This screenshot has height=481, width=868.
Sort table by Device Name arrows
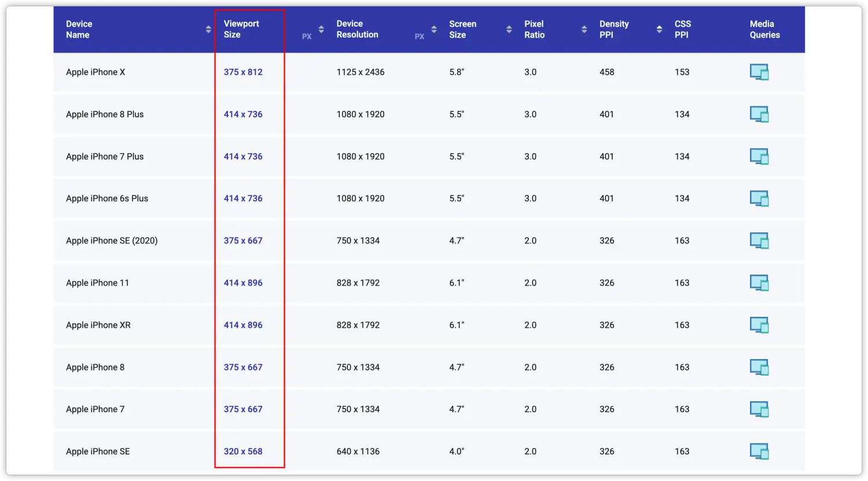click(x=208, y=29)
